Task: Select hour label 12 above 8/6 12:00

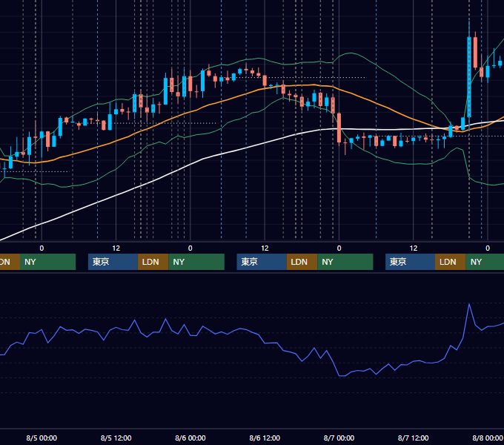Action: (x=265, y=248)
